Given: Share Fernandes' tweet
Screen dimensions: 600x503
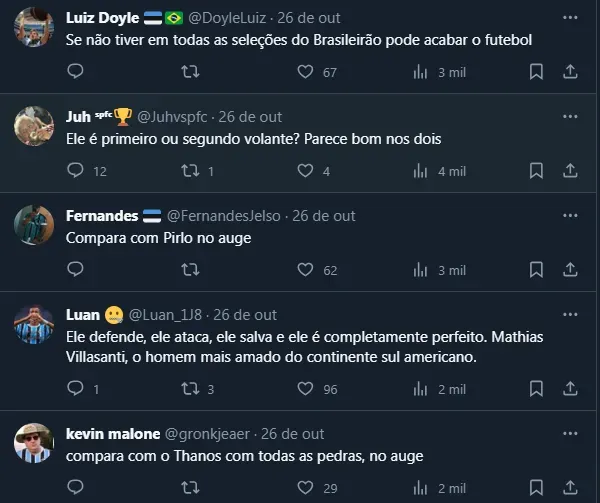Looking at the screenshot, I should [x=570, y=270].
